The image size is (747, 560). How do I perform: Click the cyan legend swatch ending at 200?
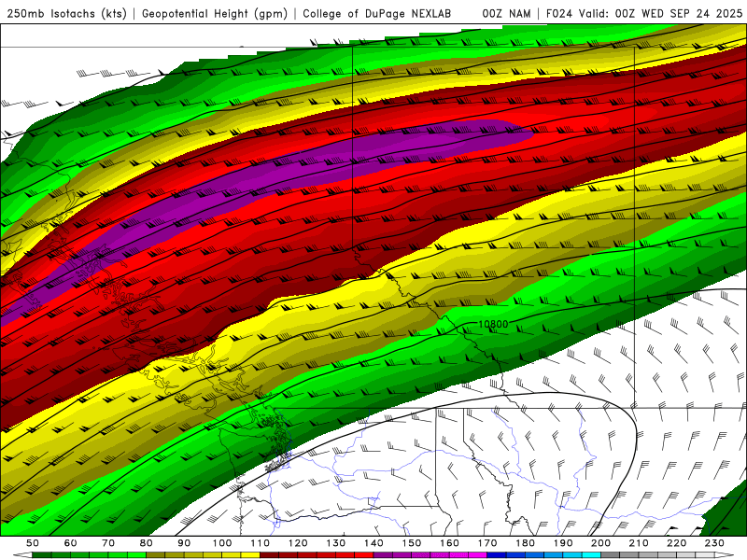click(x=591, y=554)
